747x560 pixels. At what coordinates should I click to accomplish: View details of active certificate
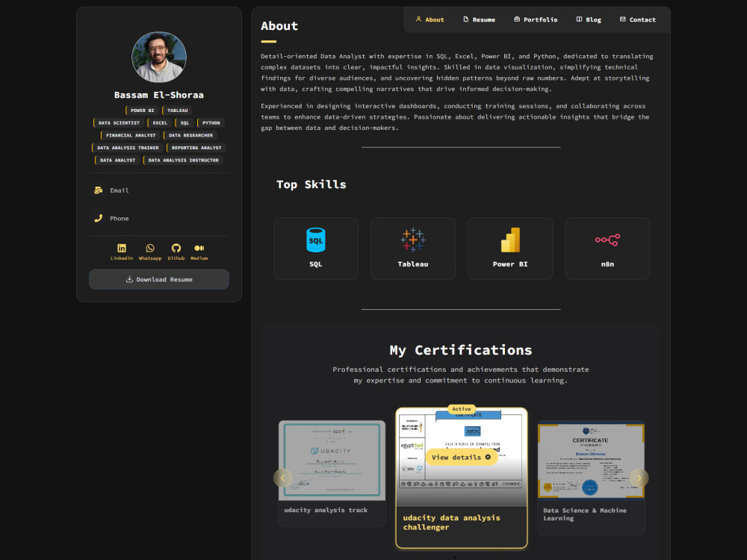click(x=461, y=457)
